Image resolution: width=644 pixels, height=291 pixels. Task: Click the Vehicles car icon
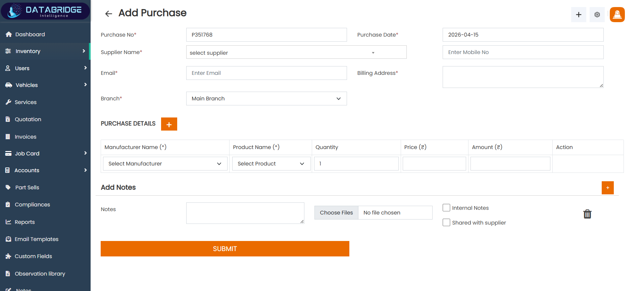9,85
